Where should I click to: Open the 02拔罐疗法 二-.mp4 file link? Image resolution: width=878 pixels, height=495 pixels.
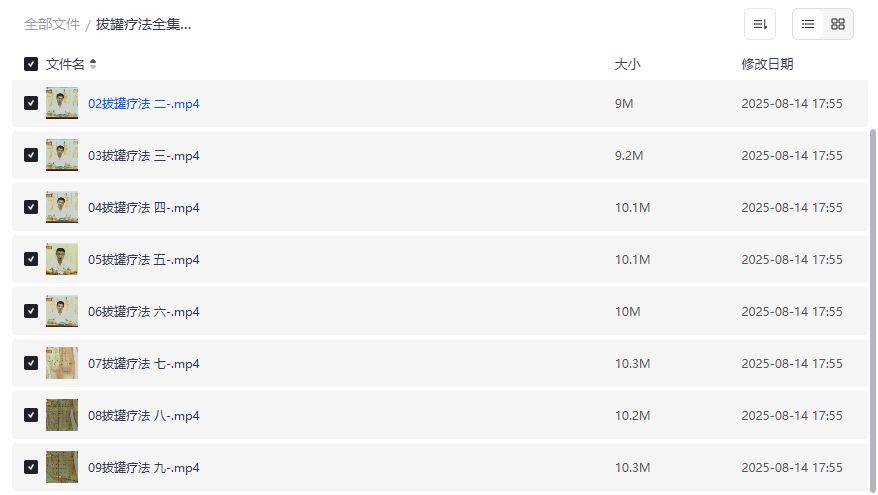click(144, 103)
